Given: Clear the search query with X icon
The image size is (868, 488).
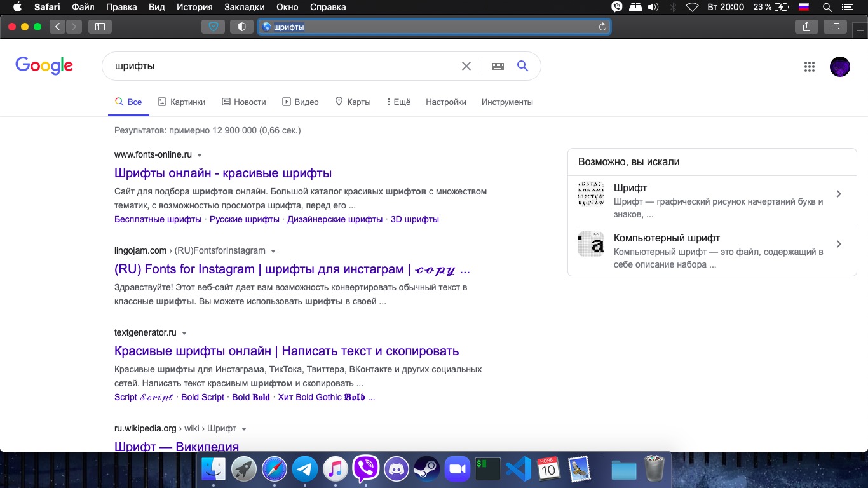Looking at the screenshot, I should (x=466, y=66).
